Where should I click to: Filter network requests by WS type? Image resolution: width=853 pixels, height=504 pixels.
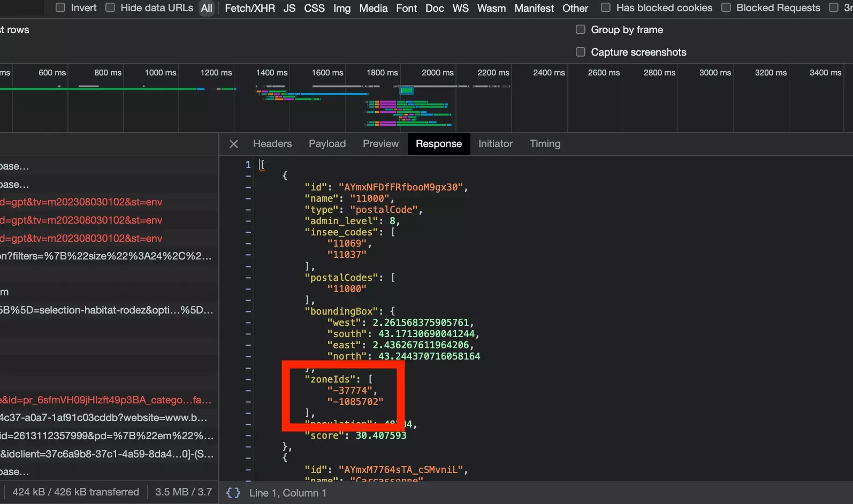(x=460, y=8)
